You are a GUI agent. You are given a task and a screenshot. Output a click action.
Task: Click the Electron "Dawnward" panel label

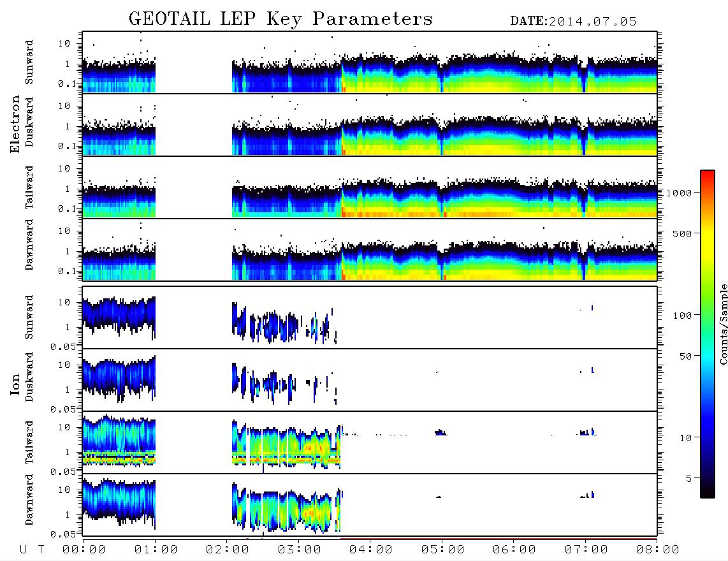tap(29, 245)
